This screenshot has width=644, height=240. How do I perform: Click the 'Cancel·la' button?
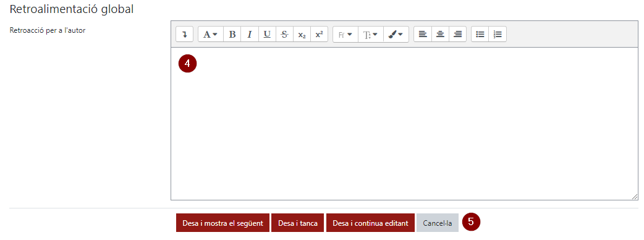pyautogui.click(x=438, y=223)
